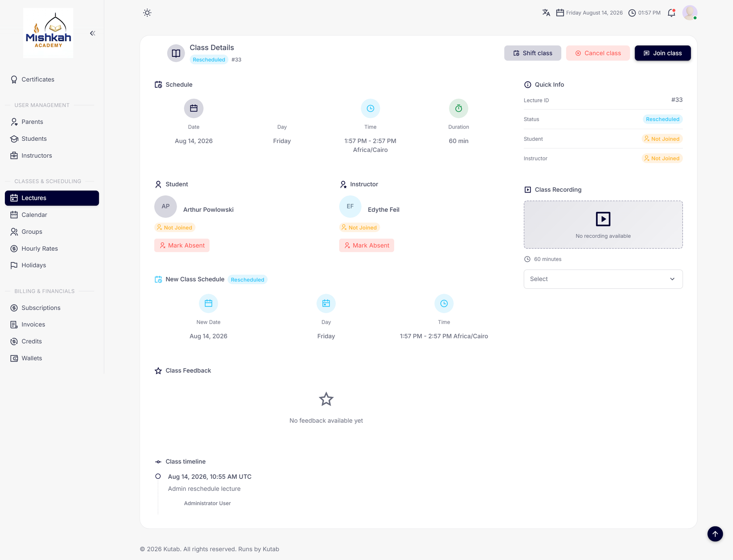Click the new schedule Time clock icon
Viewport: 733px width, 560px height.
coord(444,303)
